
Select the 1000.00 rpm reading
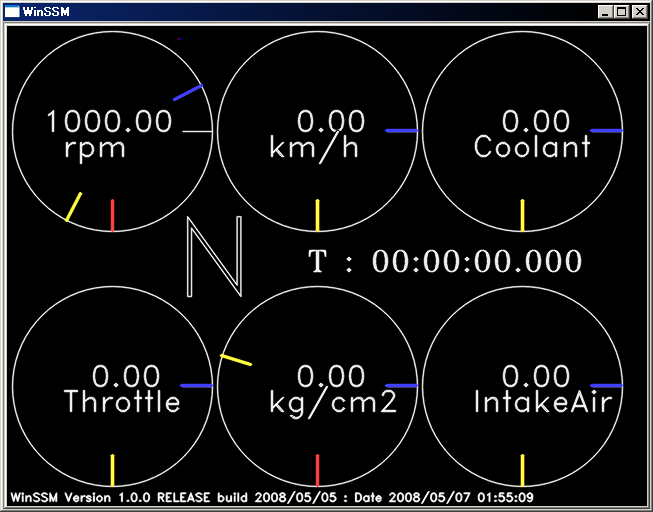tap(109, 123)
